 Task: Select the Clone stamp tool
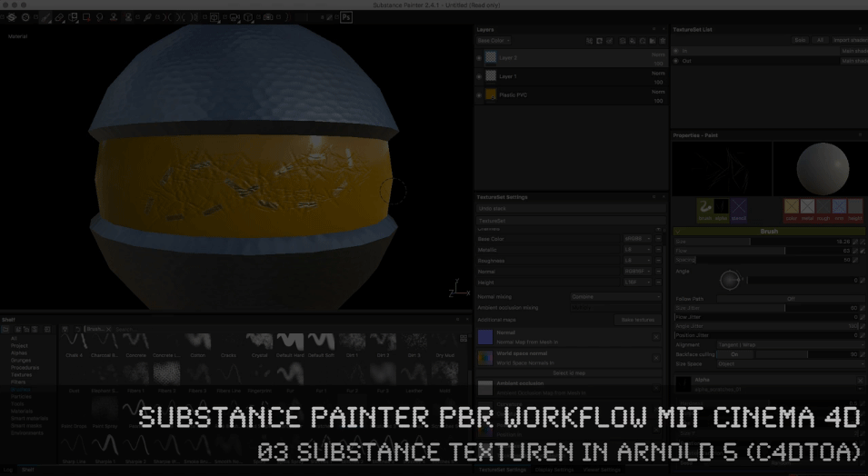click(x=114, y=17)
